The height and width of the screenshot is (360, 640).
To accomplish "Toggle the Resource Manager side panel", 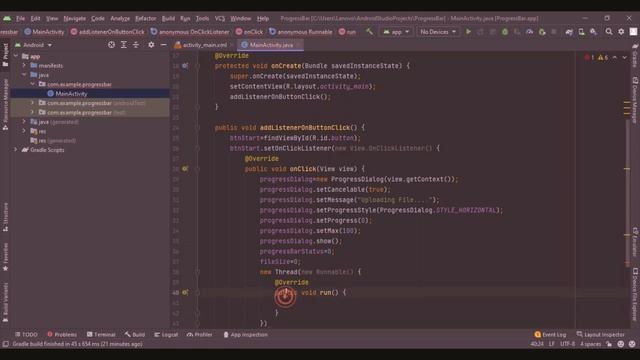I will [5, 105].
